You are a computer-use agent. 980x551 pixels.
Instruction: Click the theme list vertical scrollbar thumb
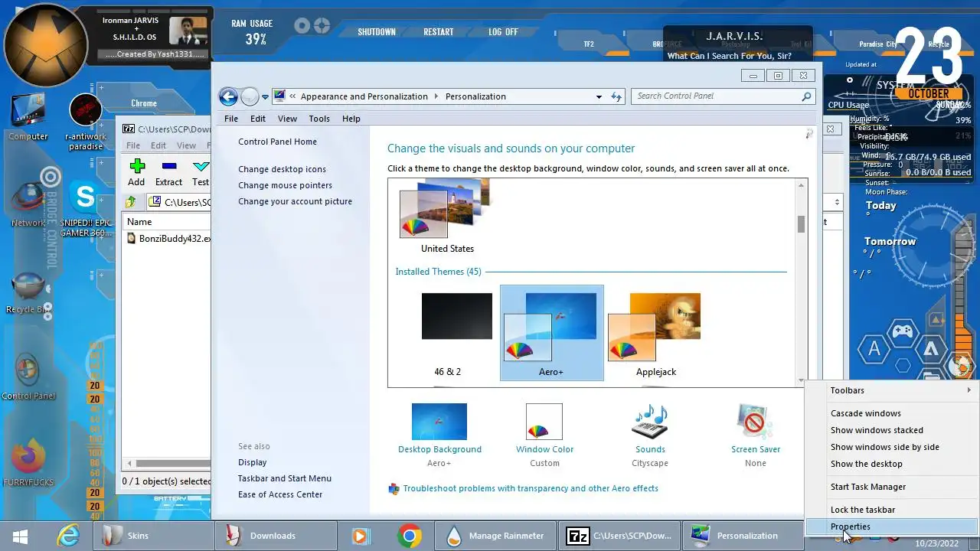(x=802, y=223)
